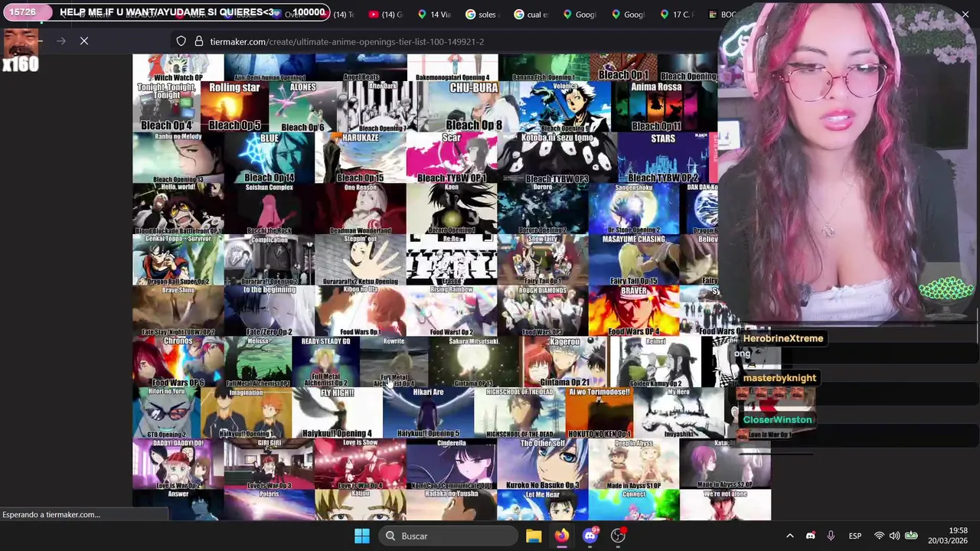The width and height of the screenshot is (980, 551).
Task: Select the Deadman Wonderland thumbnail
Action: click(x=361, y=209)
